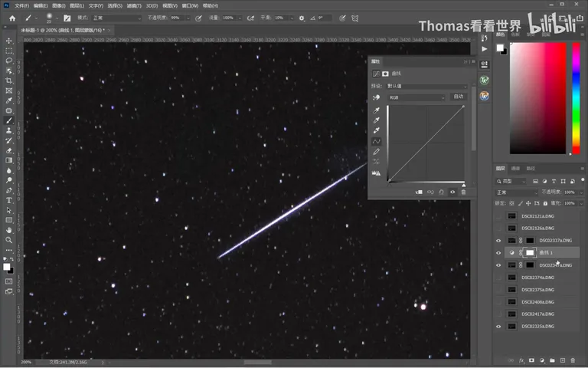Open the layer opacity 100% dropdown arrow

pos(581,192)
